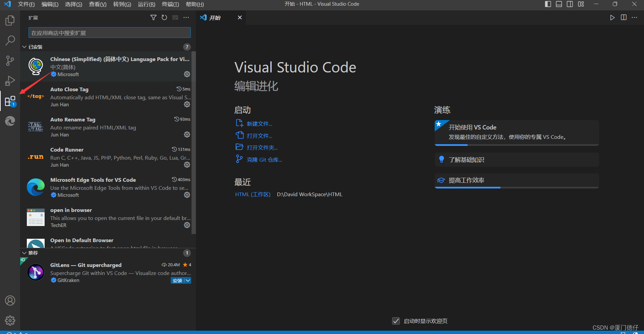
Task: Open the 查看(V) menu
Action: (x=98, y=4)
